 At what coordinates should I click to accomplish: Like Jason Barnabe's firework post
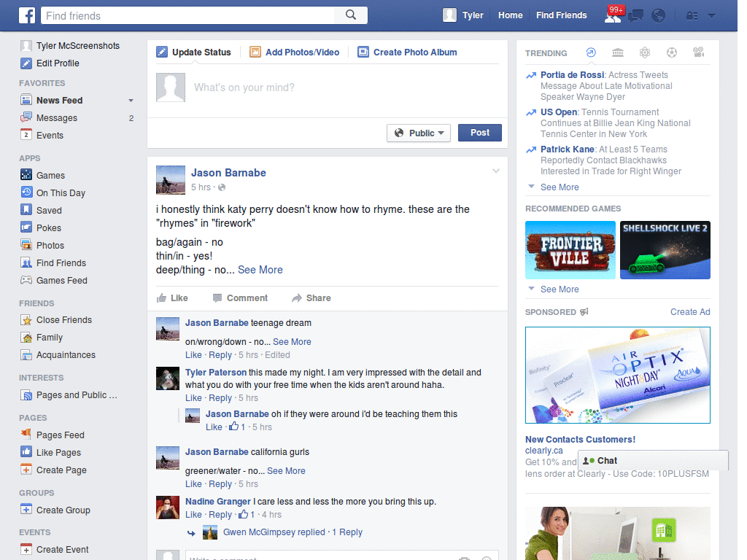(172, 298)
